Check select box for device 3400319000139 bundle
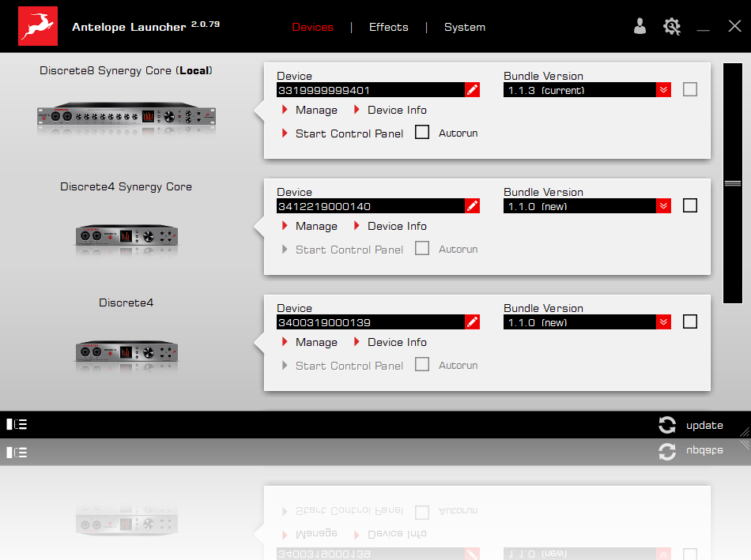This screenshot has width=751, height=560. [689, 321]
